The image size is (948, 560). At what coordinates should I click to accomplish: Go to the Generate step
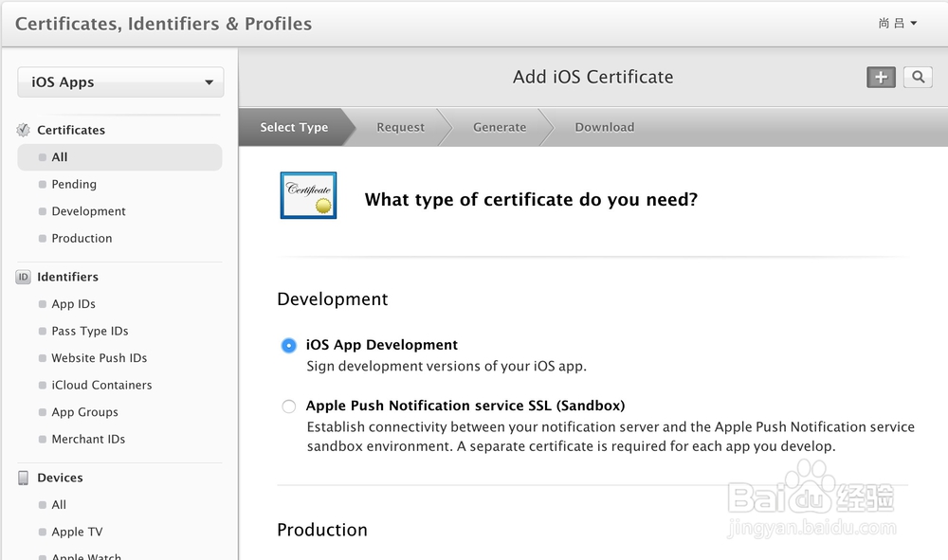[x=500, y=127]
